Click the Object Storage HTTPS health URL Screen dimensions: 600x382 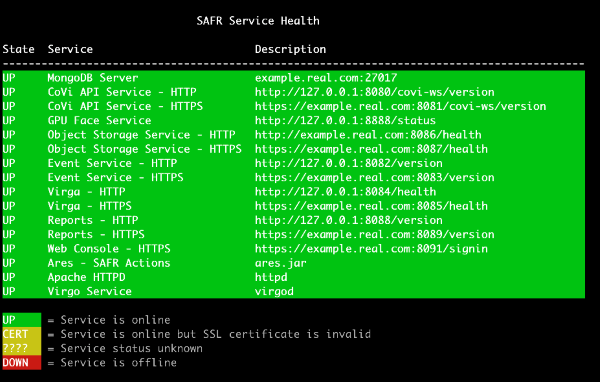click(371, 149)
